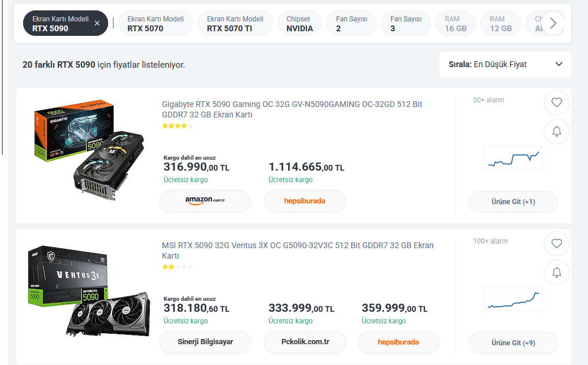This screenshot has width=588, height=365.
Task: Open the Sırala En Düşük Fiyat dropdown
Action: click(505, 64)
